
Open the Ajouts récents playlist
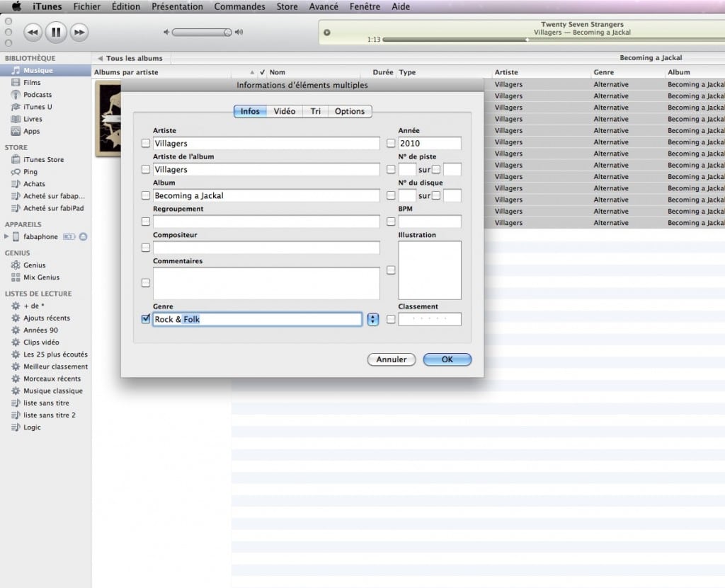[x=45, y=318]
